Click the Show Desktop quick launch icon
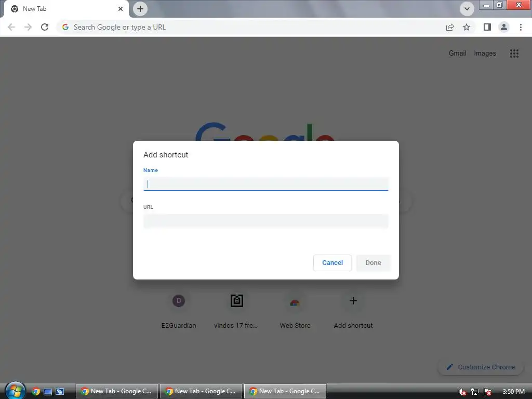 coord(48,392)
